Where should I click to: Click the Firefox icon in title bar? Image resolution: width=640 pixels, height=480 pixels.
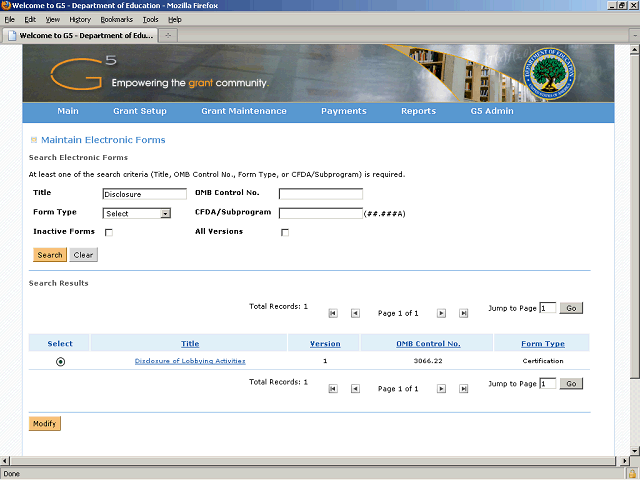click(6, 5)
